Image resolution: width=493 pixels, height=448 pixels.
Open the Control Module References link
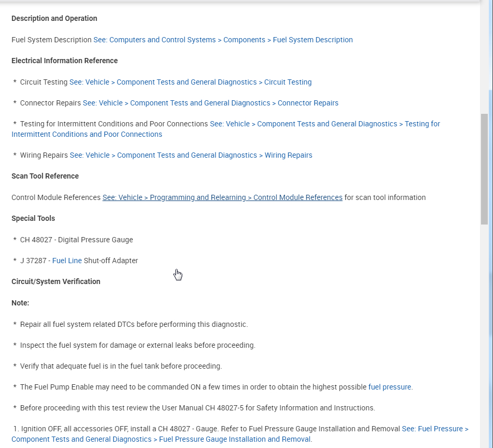point(222,197)
